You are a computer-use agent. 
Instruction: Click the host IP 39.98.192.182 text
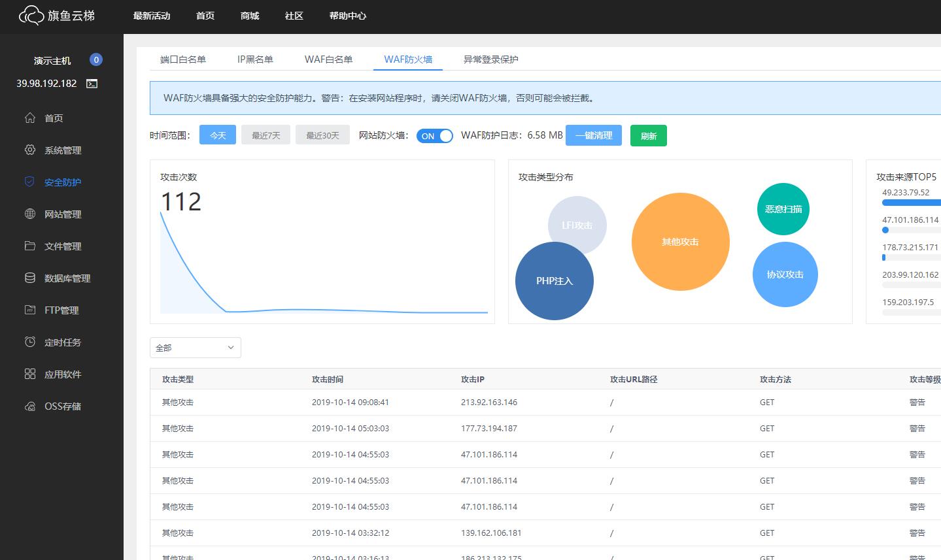[x=46, y=84]
